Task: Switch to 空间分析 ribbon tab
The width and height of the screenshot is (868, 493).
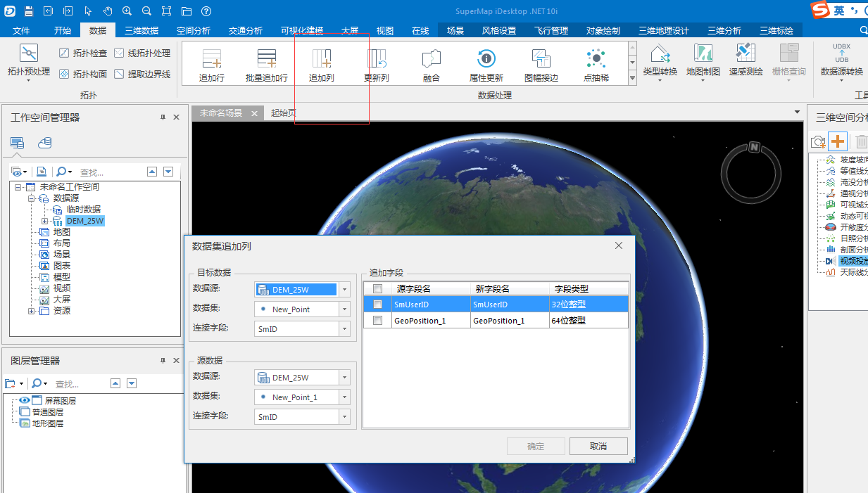Action: coord(194,31)
